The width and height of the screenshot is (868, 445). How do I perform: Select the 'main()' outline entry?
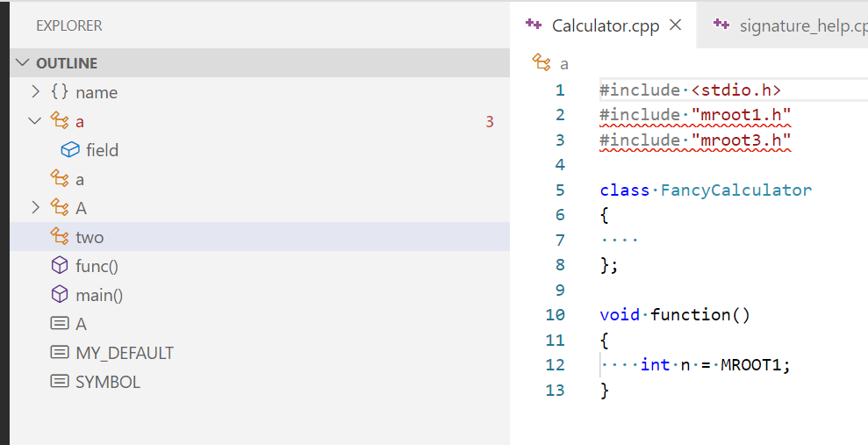pos(260,295)
